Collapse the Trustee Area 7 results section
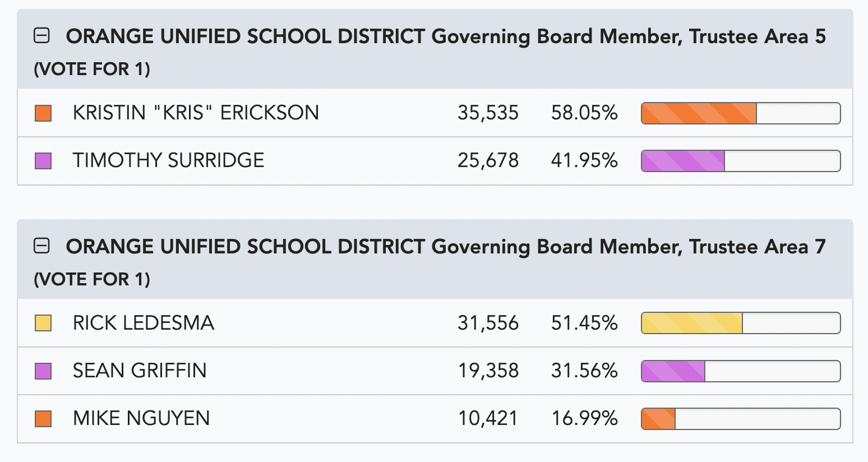 pyautogui.click(x=42, y=246)
